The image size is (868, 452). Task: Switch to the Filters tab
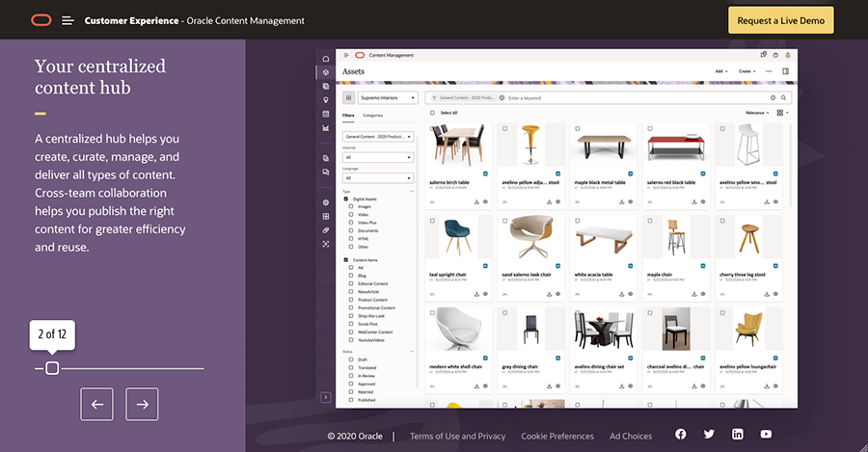click(348, 116)
